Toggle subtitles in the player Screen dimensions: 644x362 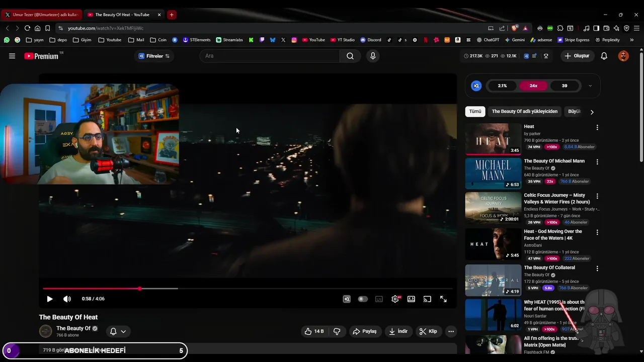pos(379,299)
